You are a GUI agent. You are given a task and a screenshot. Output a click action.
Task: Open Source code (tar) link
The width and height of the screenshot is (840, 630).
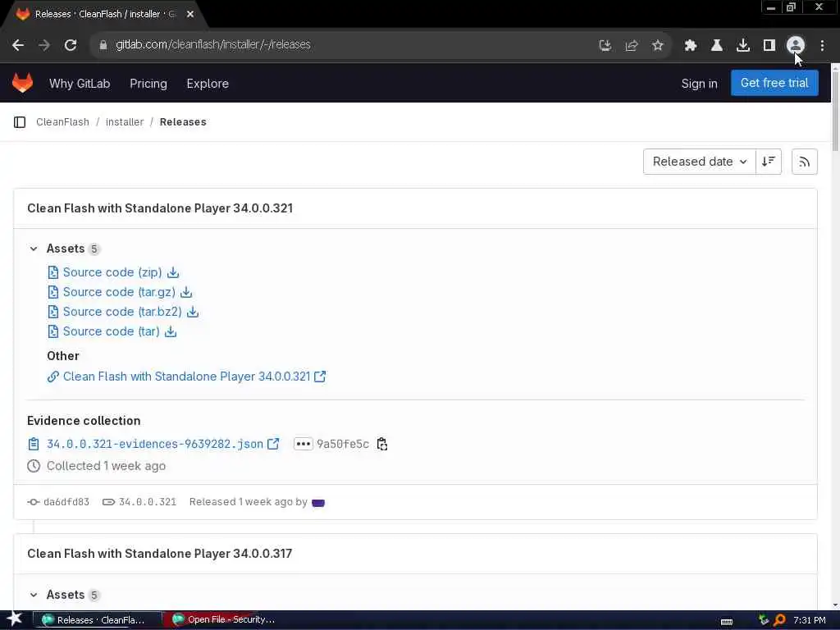coord(112,331)
